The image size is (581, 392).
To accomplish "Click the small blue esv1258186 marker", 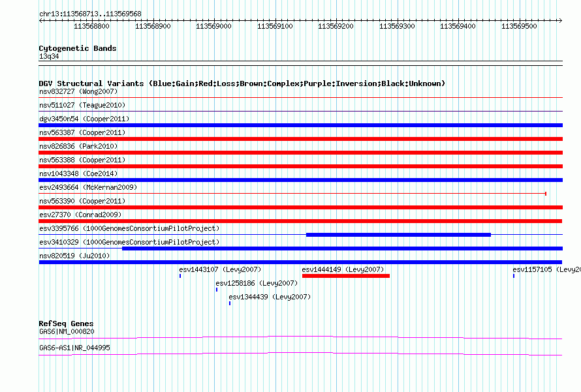I will coord(217,290).
